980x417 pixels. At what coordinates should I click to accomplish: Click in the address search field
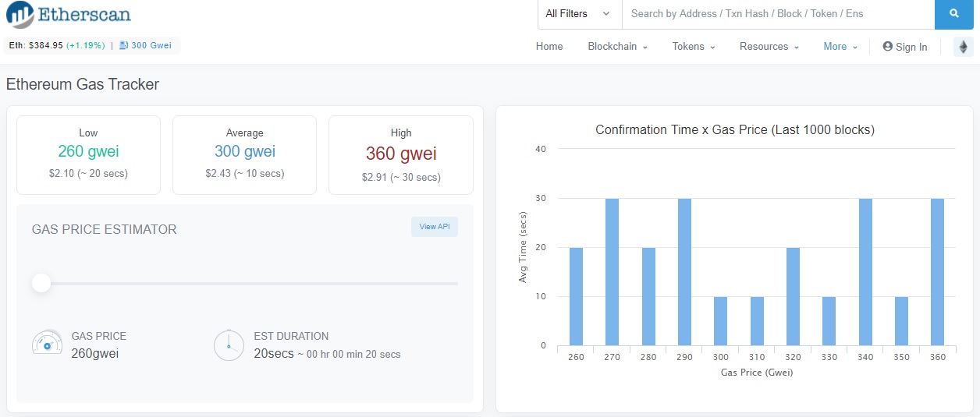778,14
